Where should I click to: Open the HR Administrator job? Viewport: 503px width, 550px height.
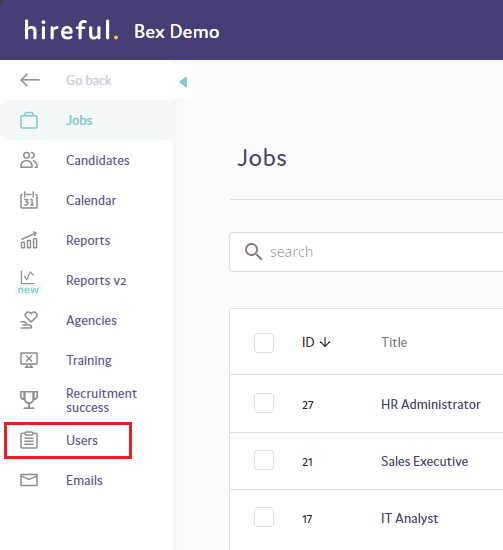click(430, 404)
